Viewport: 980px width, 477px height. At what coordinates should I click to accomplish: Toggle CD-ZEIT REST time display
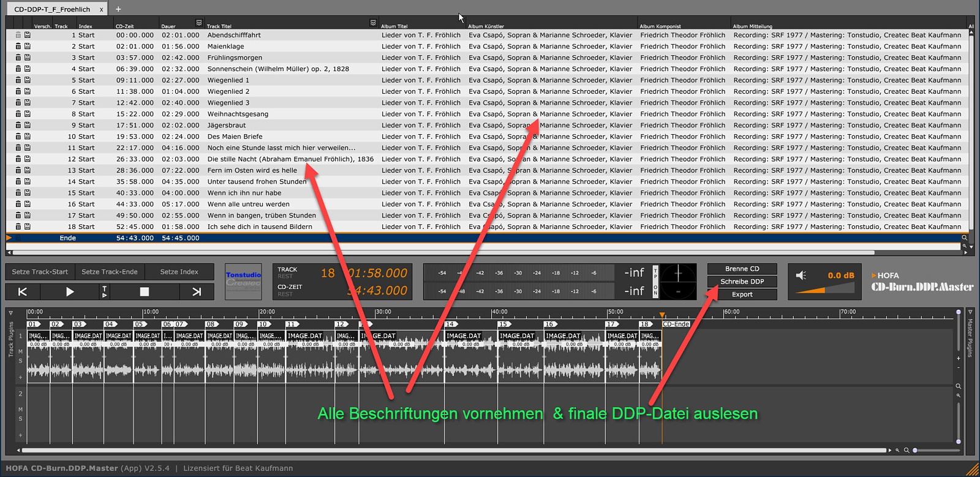point(285,295)
